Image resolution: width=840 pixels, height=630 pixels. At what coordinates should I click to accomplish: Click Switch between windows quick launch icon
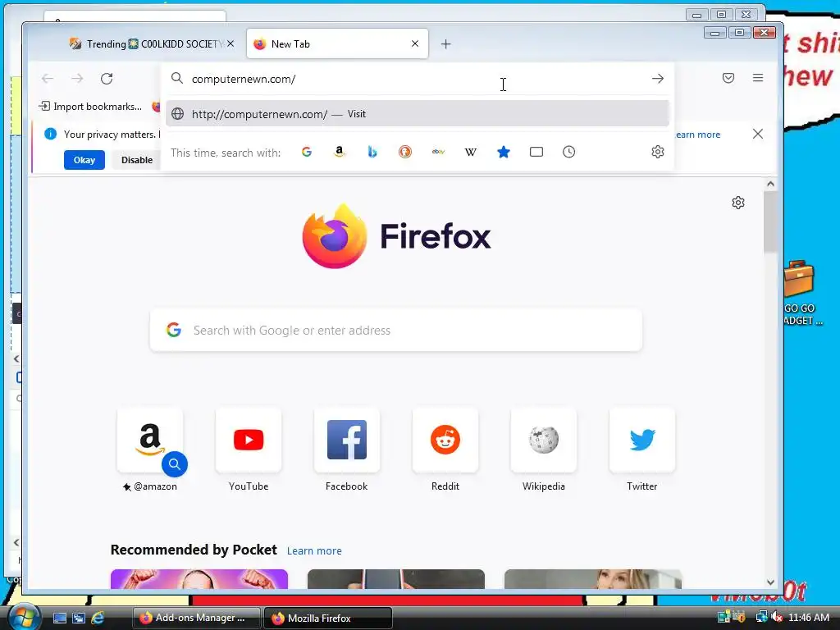pyautogui.click(x=79, y=618)
